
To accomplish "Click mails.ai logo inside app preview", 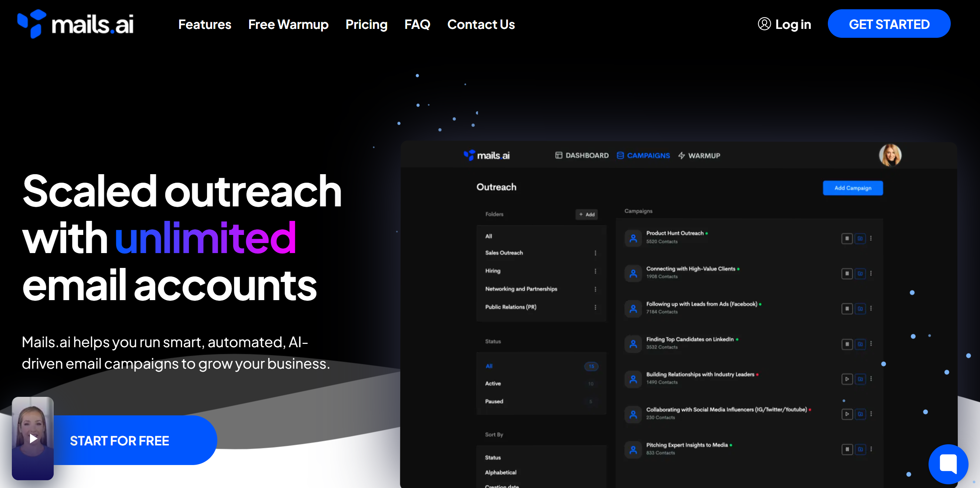I will pyautogui.click(x=486, y=155).
